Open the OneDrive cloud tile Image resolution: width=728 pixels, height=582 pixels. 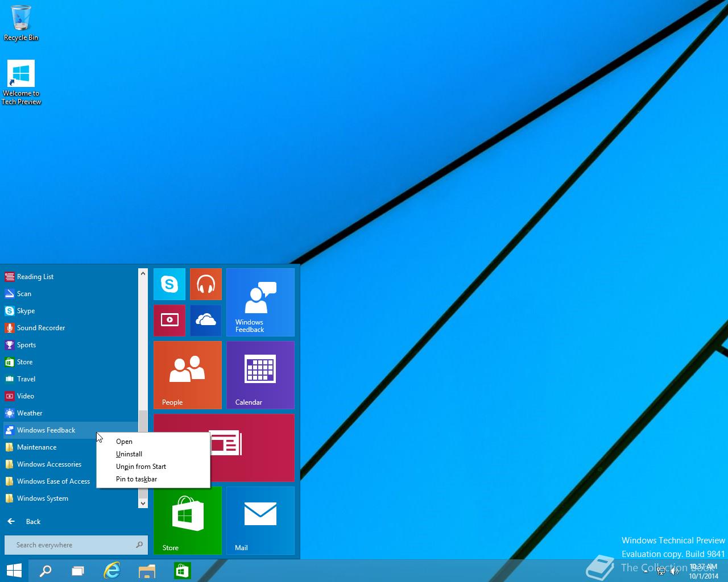206,321
